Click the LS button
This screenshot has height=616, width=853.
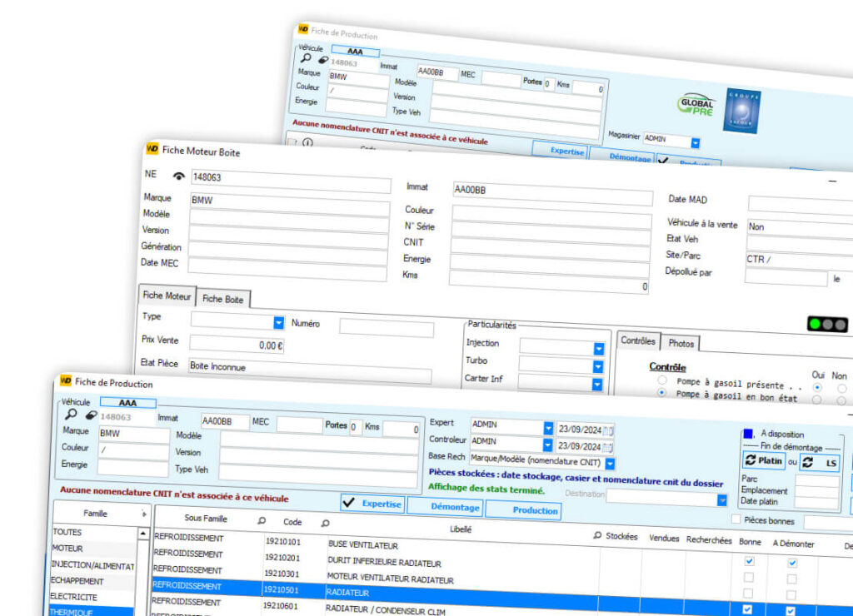pyautogui.click(x=820, y=463)
